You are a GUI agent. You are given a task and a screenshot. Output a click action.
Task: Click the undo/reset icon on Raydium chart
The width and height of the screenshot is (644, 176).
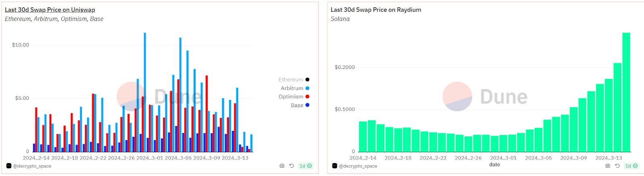click(x=617, y=166)
